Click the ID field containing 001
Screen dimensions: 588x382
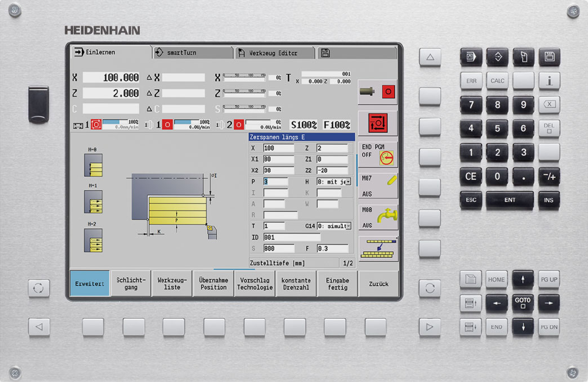click(x=292, y=238)
